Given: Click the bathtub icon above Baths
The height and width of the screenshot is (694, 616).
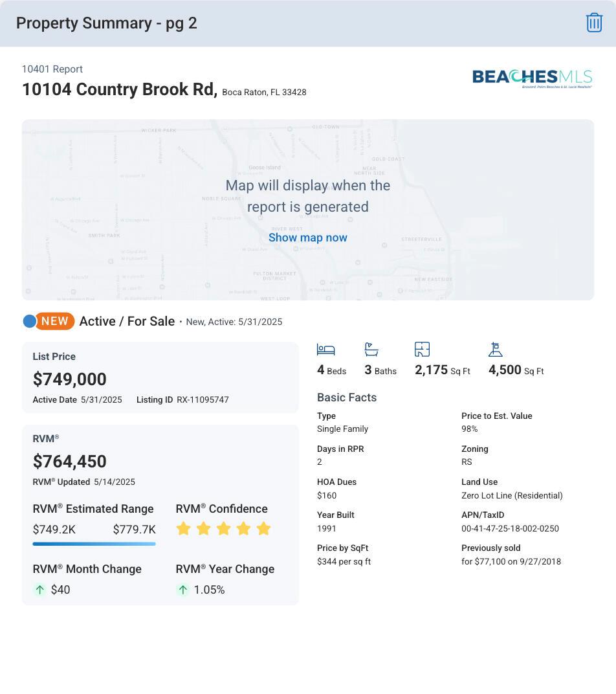Looking at the screenshot, I should tap(371, 350).
